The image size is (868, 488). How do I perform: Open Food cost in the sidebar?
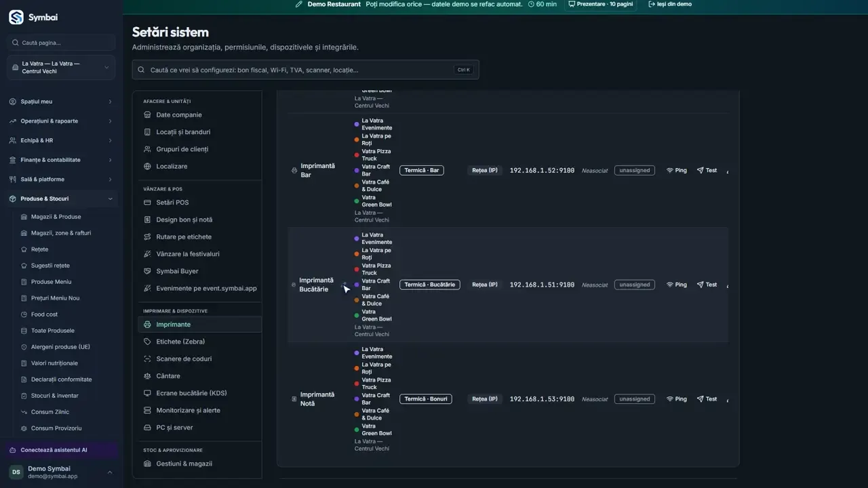point(44,314)
